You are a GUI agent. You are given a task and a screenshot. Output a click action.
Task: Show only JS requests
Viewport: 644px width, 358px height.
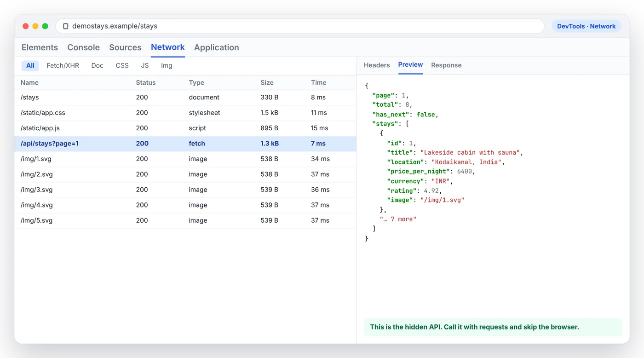coord(145,66)
